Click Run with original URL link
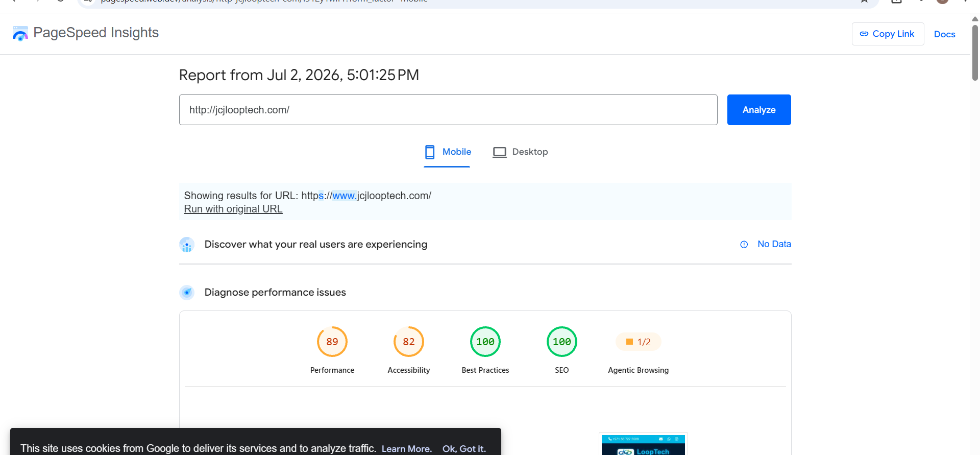The height and width of the screenshot is (455, 980). pyautogui.click(x=233, y=209)
